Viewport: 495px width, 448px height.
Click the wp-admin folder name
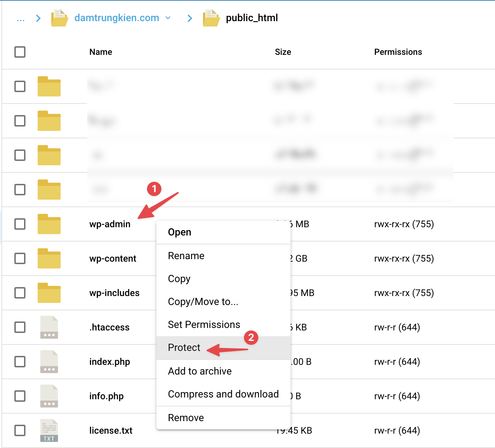tap(110, 224)
